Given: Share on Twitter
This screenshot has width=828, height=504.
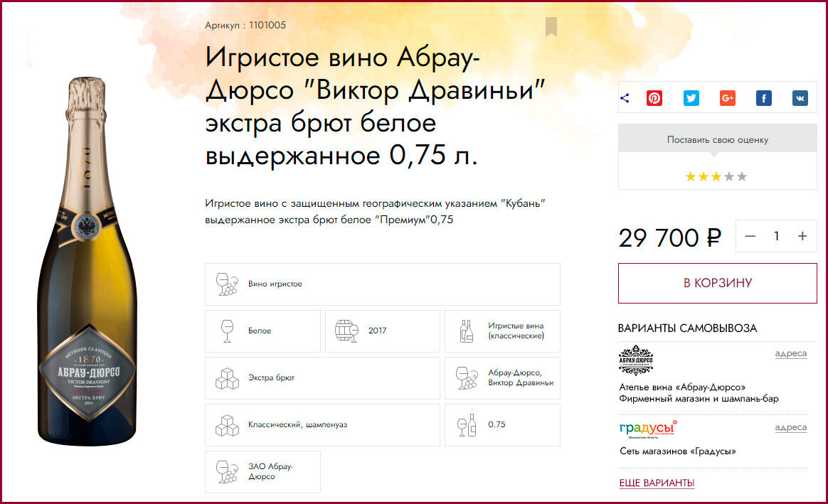Looking at the screenshot, I should pyautogui.click(x=691, y=98).
